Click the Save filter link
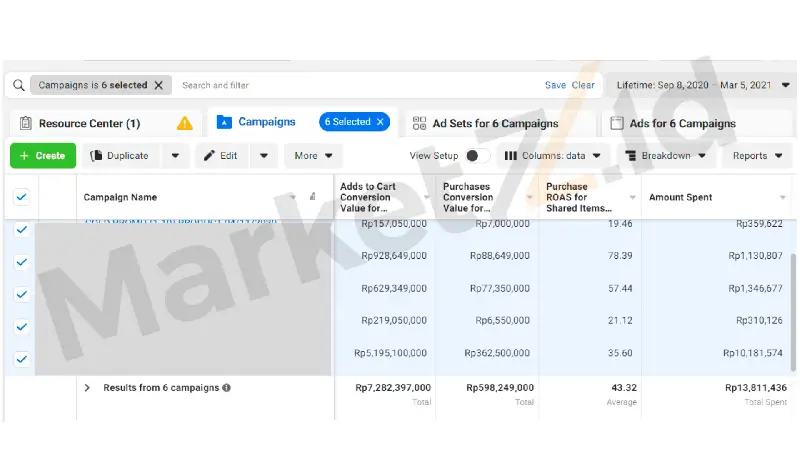 coord(555,86)
